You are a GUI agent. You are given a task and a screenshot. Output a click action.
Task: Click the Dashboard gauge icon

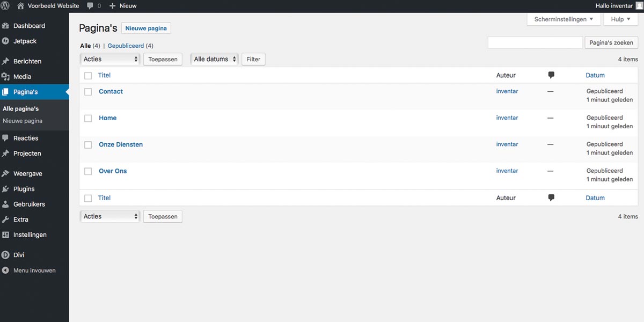[x=5, y=26]
